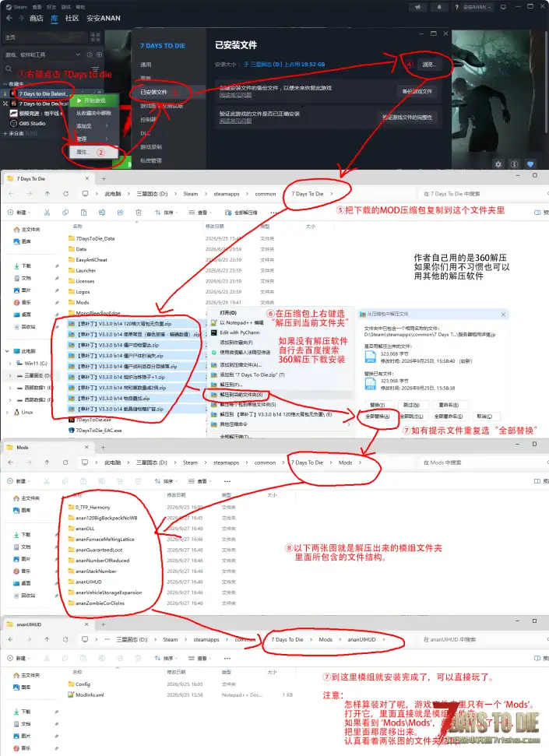The width and height of the screenshot is (549, 756).
Task: Click the recent-activity clock icon in library
Action: (90, 55)
